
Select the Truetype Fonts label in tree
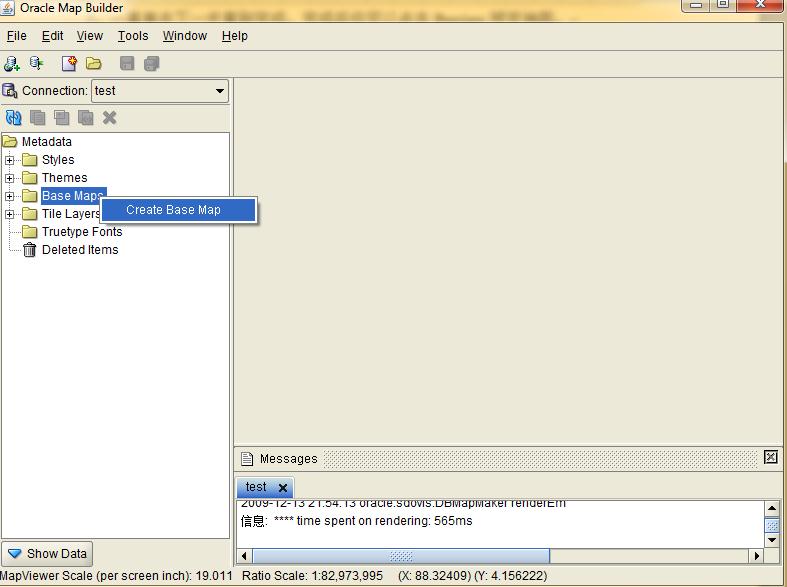click(x=82, y=232)
